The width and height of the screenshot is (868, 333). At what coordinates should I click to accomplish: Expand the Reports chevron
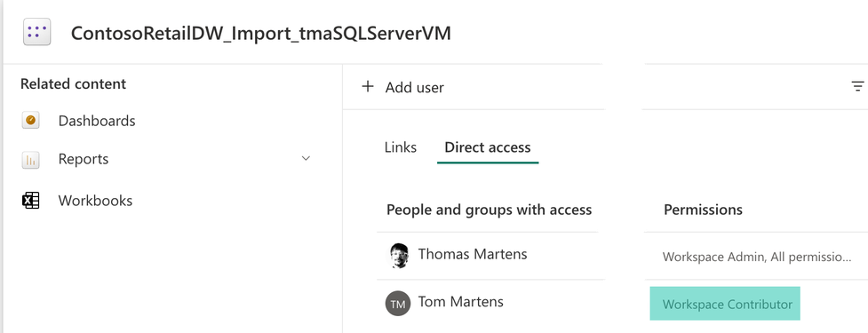point(306,159)
